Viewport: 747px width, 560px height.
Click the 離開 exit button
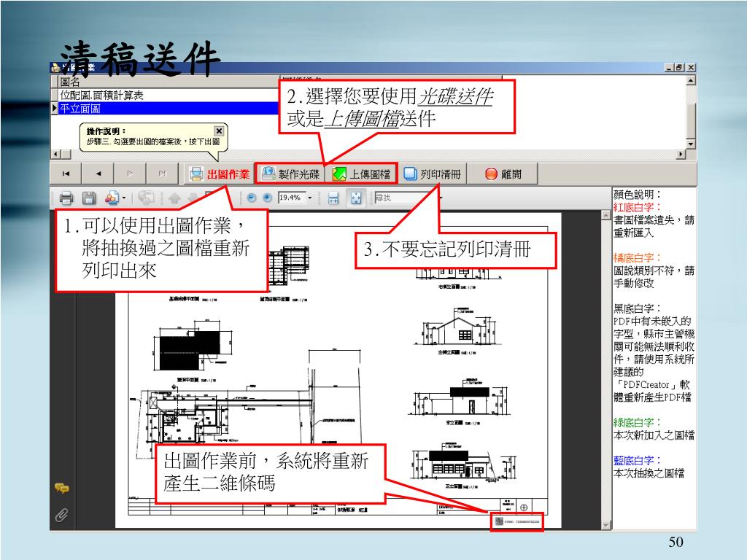tap(503, 174)
